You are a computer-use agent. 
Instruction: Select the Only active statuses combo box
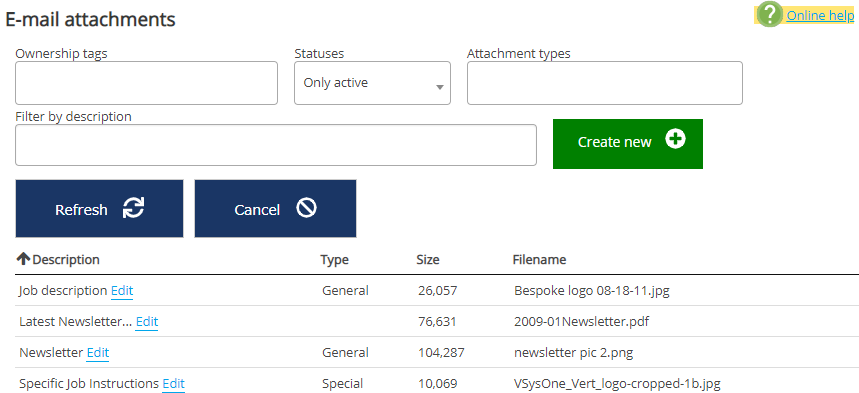(373, 83)
